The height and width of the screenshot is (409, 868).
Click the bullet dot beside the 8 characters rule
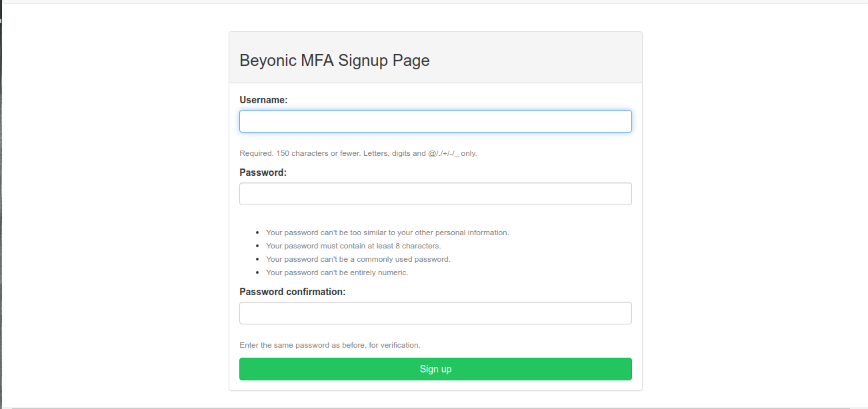point(257,246)
